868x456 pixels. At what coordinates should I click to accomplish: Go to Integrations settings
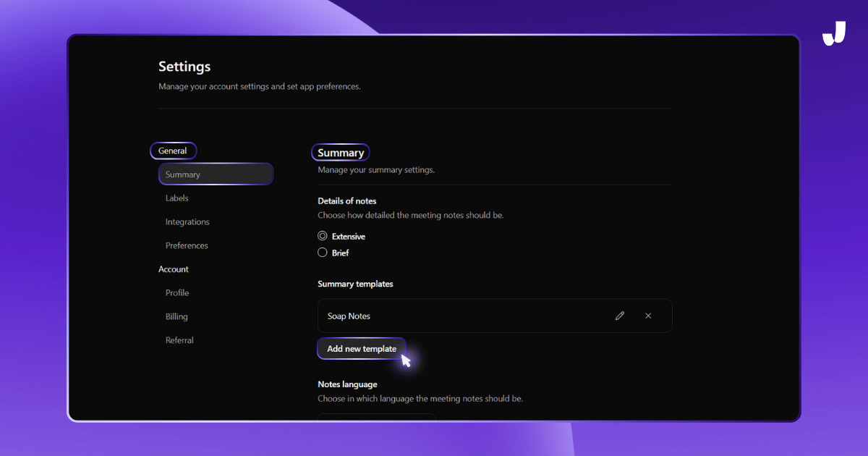pyautogui.click(x=187, y=222)
